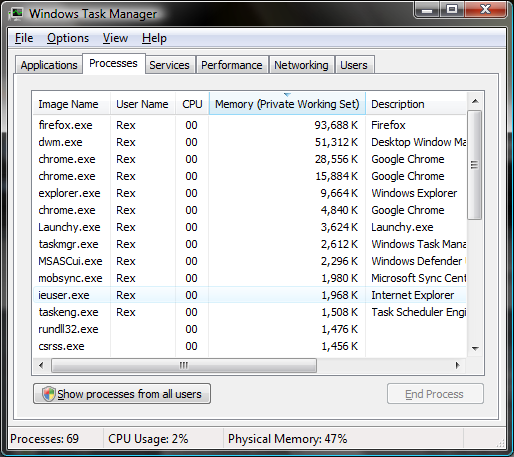The height and width of the screenshot is (457, 514).
Task: Open the Networking tab
Action: pos(301,65)
